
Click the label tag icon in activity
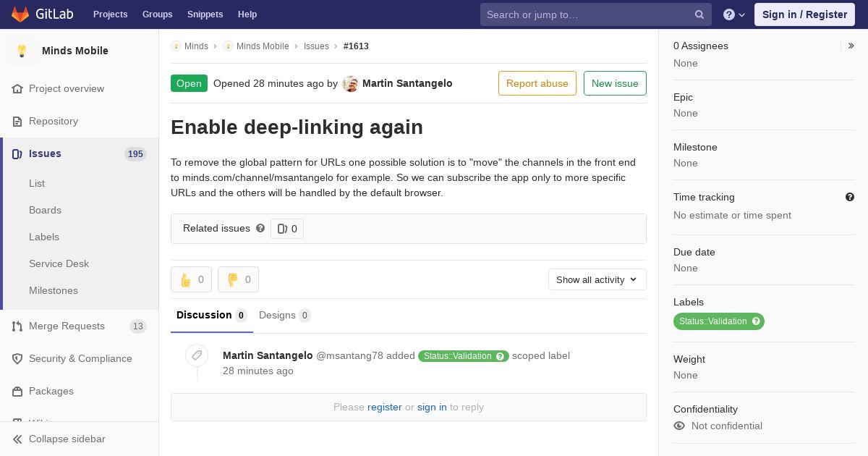click(x=197, y=355)
